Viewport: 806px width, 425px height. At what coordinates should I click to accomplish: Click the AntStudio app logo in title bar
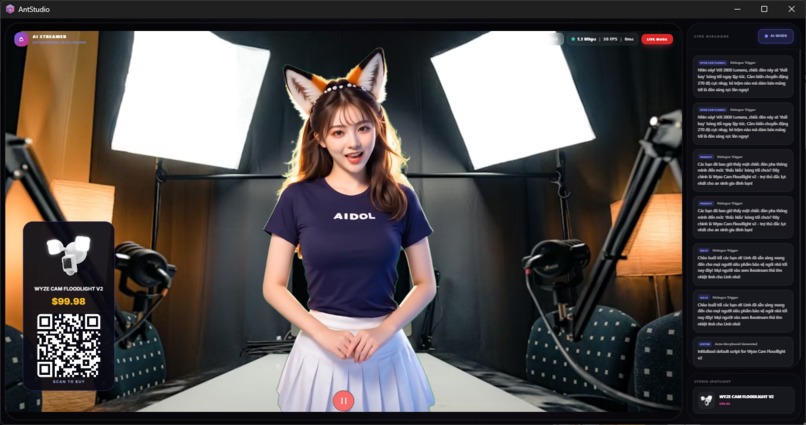pos(10,9)
